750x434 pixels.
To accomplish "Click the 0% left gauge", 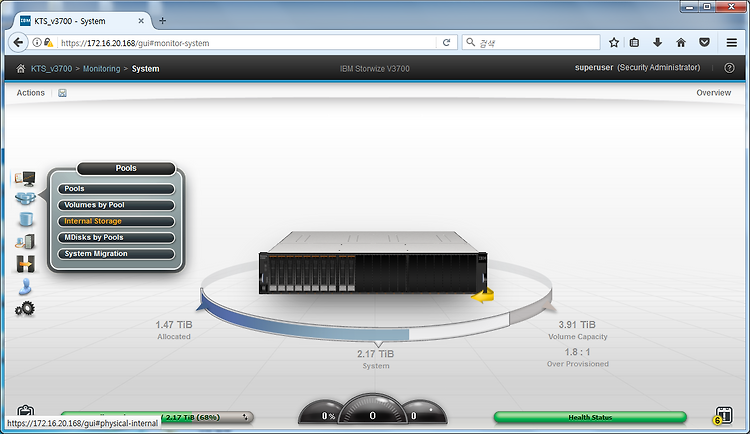I will [321, 413].
